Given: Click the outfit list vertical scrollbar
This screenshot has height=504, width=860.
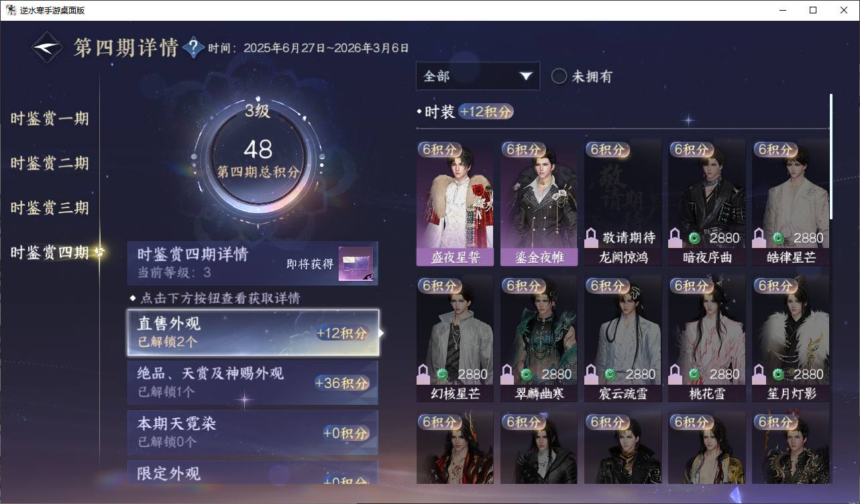Looking at the screenshot, I should pos(831,155).
